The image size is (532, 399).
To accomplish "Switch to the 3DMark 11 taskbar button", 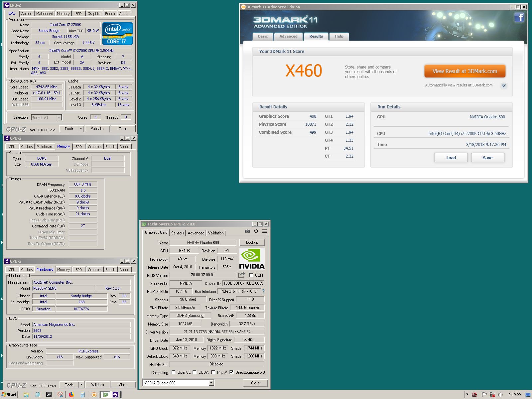I will coord(94,395).
